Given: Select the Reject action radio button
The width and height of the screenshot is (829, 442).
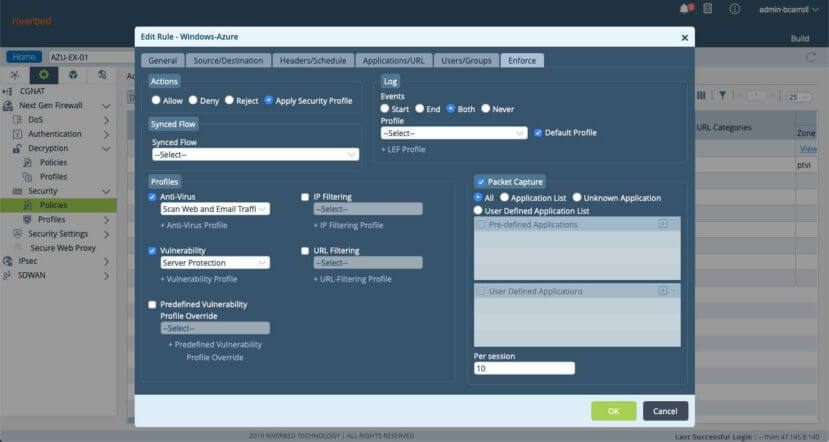Looking at the screenshot, I should click(229, 100).
